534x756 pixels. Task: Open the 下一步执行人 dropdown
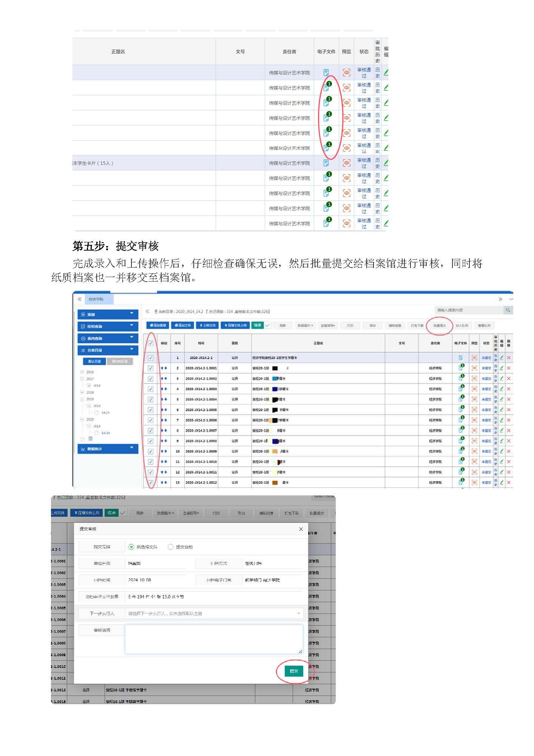[214, 613]
